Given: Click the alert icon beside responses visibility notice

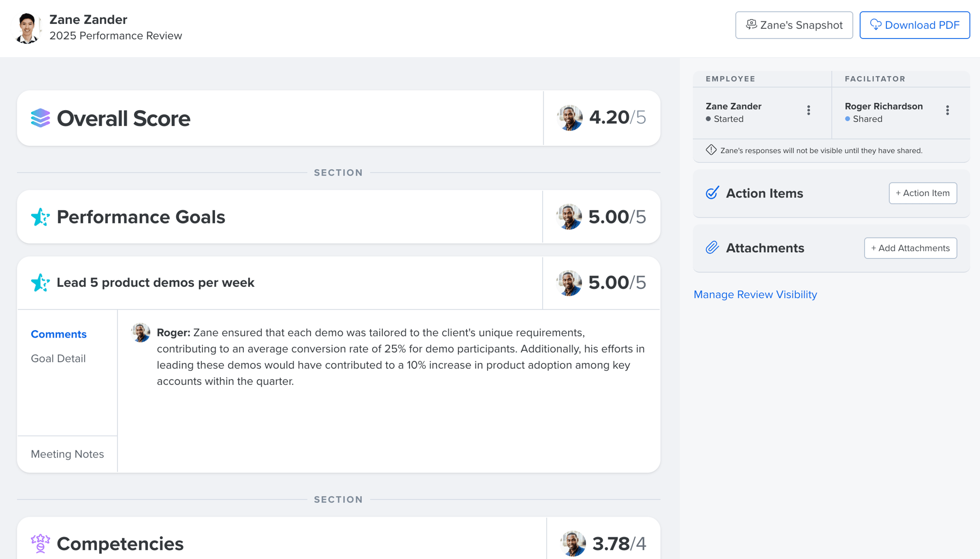Looking at the screenshot, I should (x=711, y=150).
